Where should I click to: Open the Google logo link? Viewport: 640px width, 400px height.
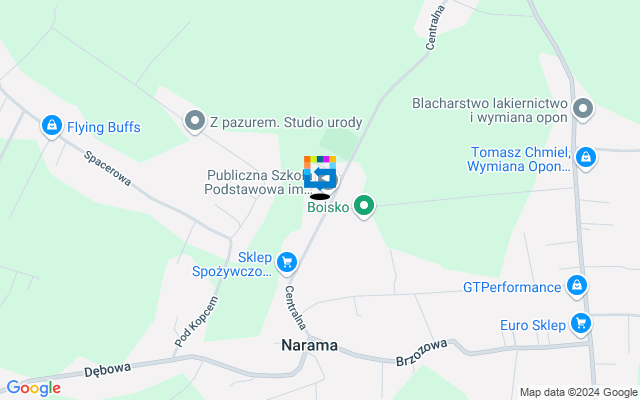click(34, 388)
